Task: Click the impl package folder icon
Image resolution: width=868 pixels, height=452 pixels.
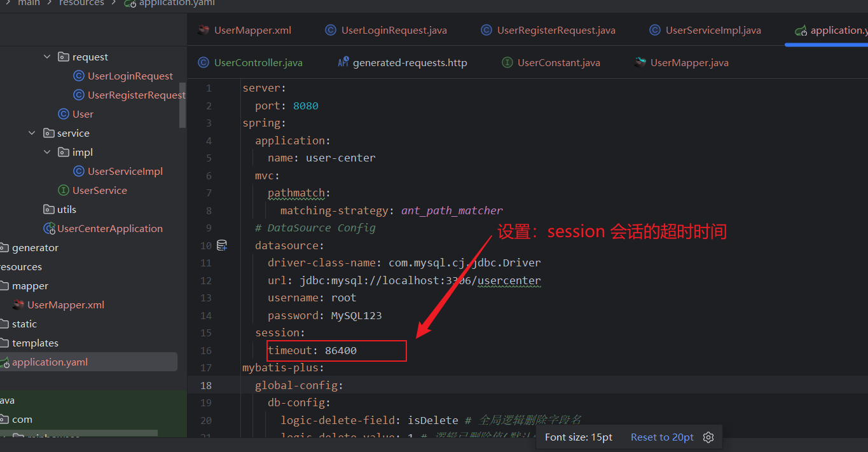Action: [64, 152]
